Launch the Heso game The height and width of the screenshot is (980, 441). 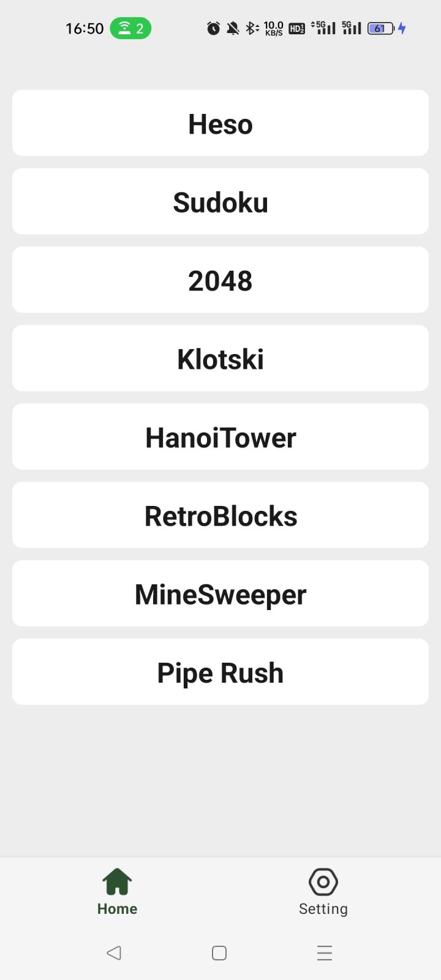pos(221,123)
